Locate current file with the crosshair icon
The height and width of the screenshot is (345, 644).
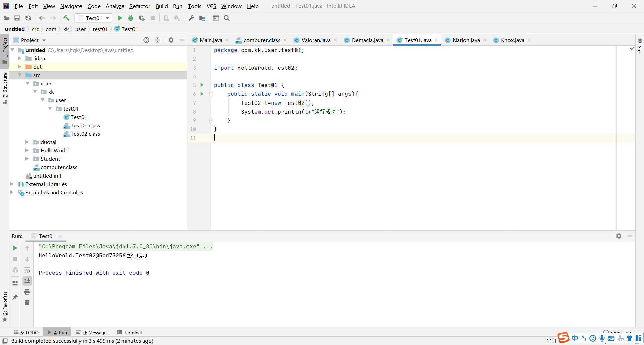tap(146, 40)
